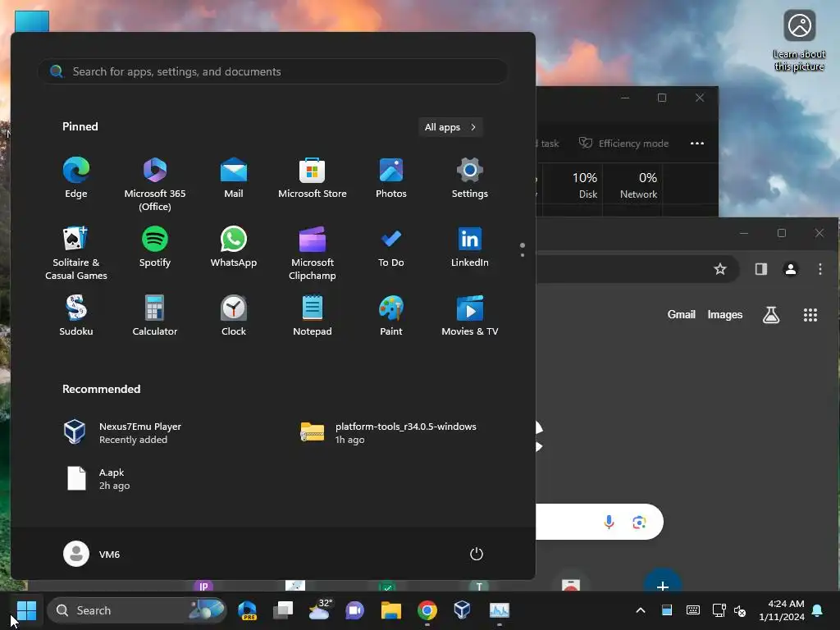Add shortcut plus button in Chrome
This screenshot has width=840, height=630.
[663, 581]
